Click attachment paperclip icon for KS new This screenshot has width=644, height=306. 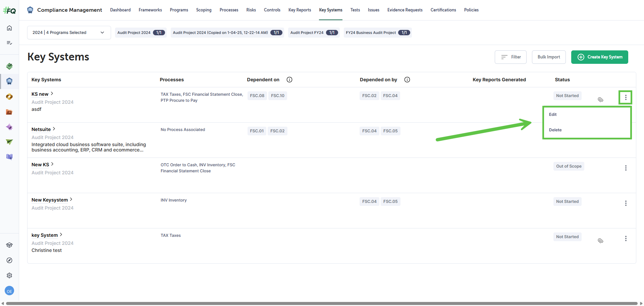tap(600, 99)
